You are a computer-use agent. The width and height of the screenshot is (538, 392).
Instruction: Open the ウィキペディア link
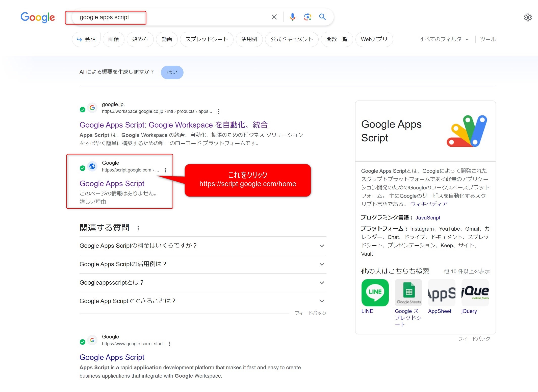point(429,204)
